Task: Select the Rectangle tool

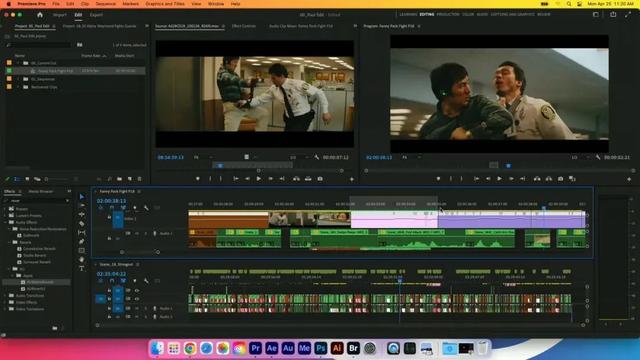Action: point(82,251)
